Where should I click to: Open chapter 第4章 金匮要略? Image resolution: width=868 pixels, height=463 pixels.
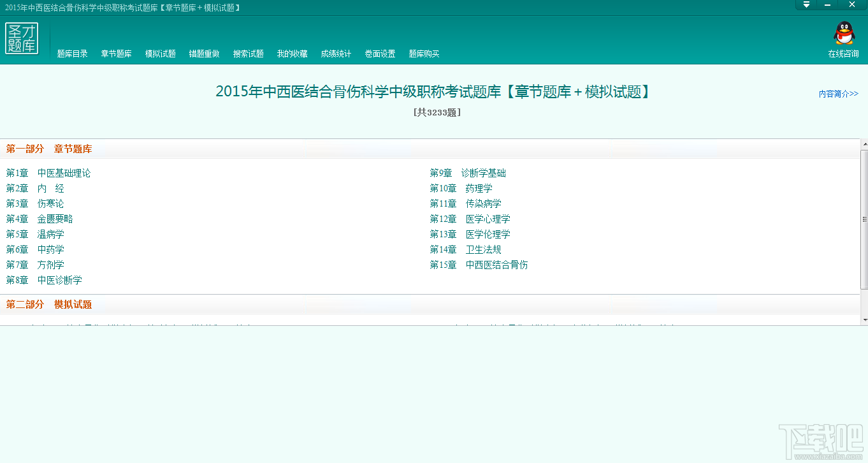40,219
